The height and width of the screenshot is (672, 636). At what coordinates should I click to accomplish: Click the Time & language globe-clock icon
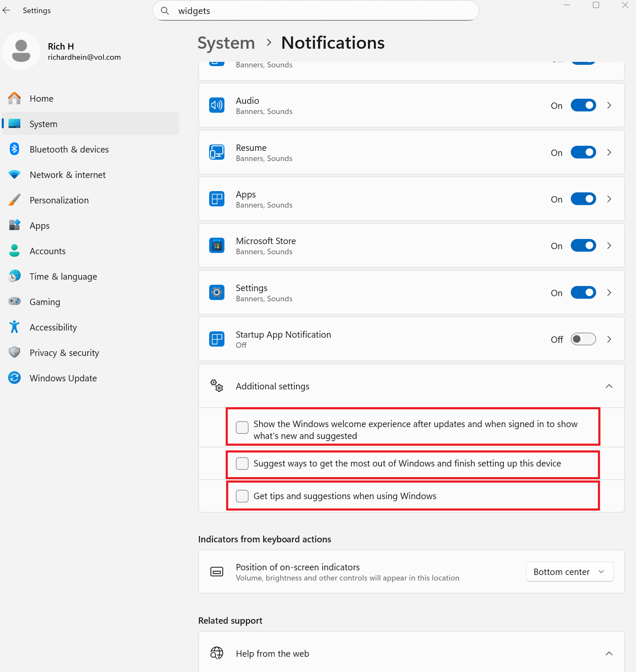pyautogui.click(x=14, y=276)
